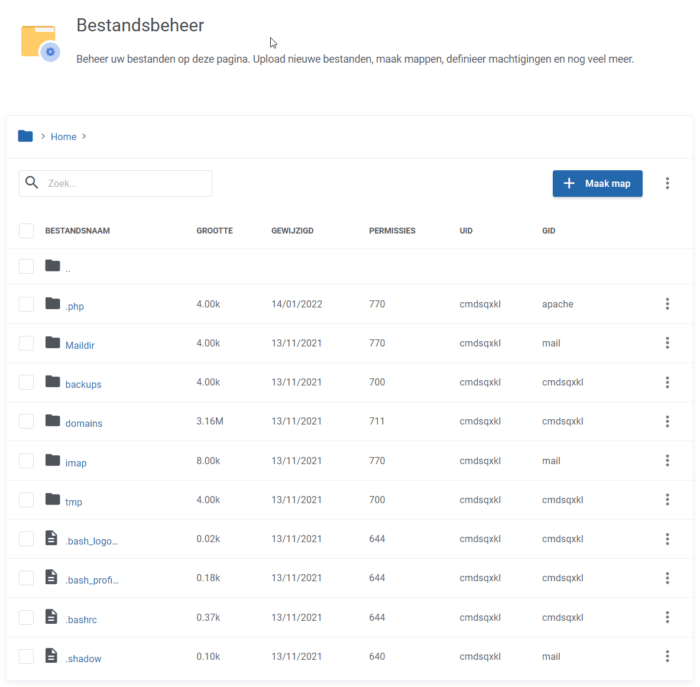Open the .bash_logo… row options menu
Viewport: 700px width, 687px height.
(x=667, y=539)
